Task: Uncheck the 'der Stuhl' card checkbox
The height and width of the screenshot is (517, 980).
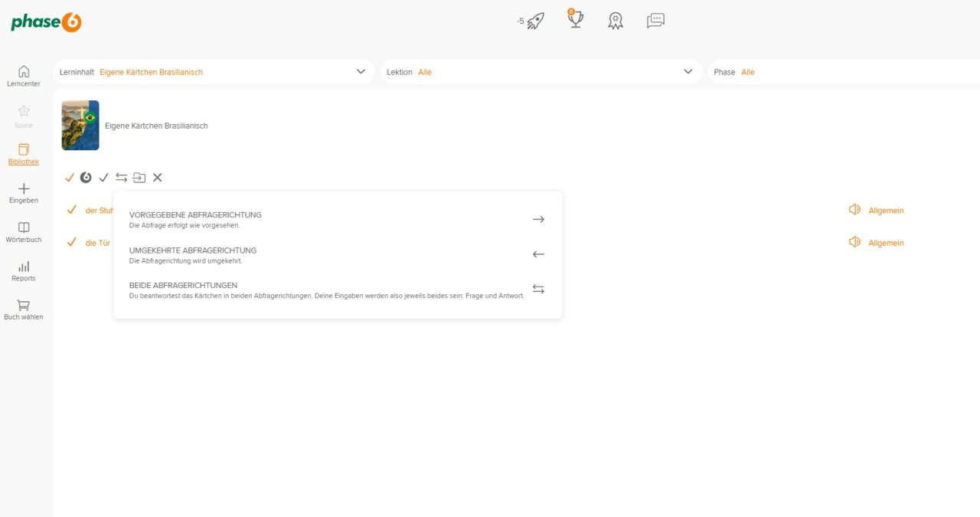Action: pos(72,210)
